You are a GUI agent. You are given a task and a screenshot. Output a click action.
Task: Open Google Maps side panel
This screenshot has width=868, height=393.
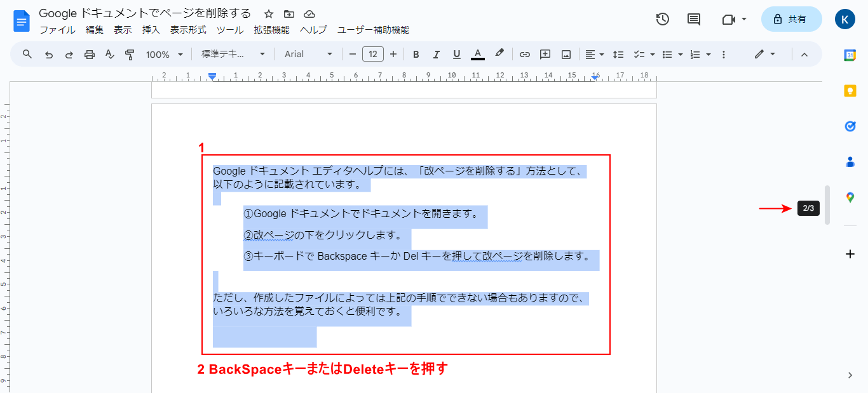coord(850,197)
